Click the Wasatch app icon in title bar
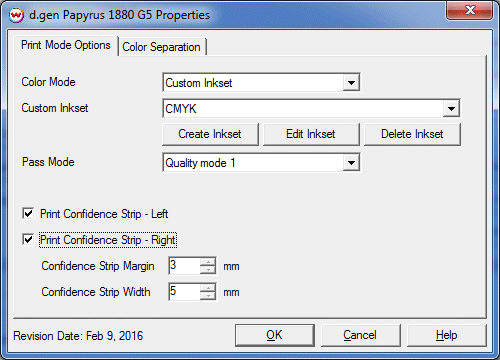 tap(16, 15)
